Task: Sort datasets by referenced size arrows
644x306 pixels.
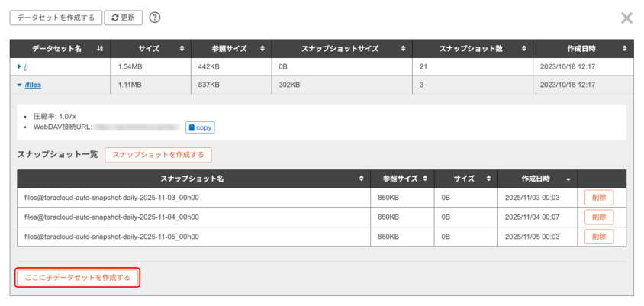Action: point(262,49)
